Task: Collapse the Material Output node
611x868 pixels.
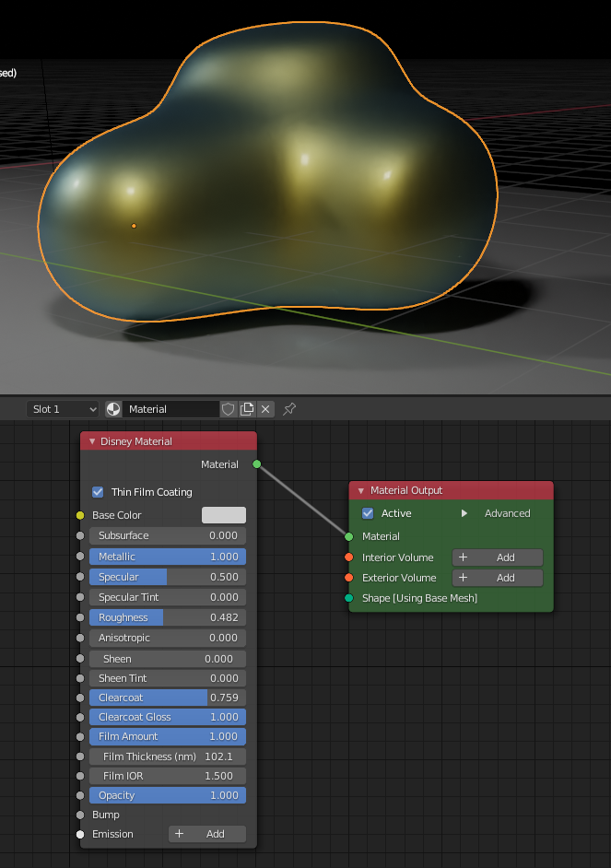Action: coord(361,491)
